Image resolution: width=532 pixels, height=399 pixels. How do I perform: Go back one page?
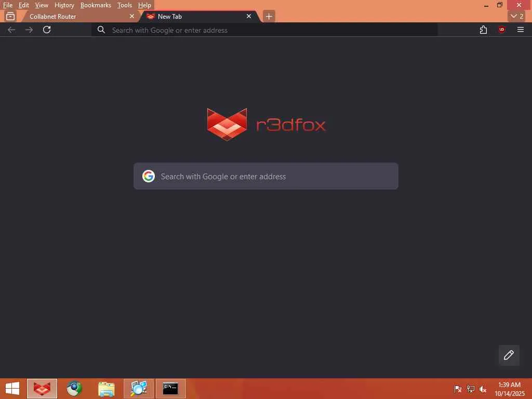click(11, 30)
